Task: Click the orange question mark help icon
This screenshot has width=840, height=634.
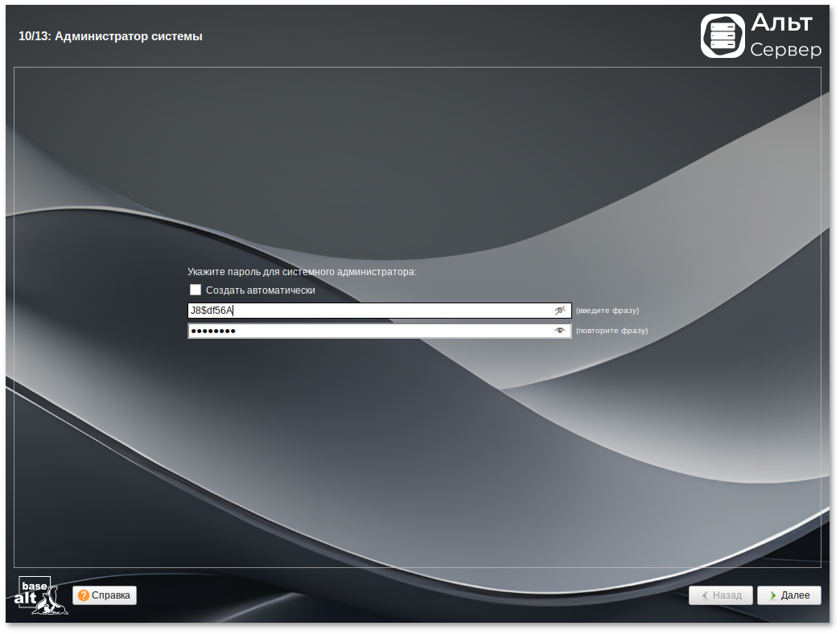Action: [x=84, y=595]
